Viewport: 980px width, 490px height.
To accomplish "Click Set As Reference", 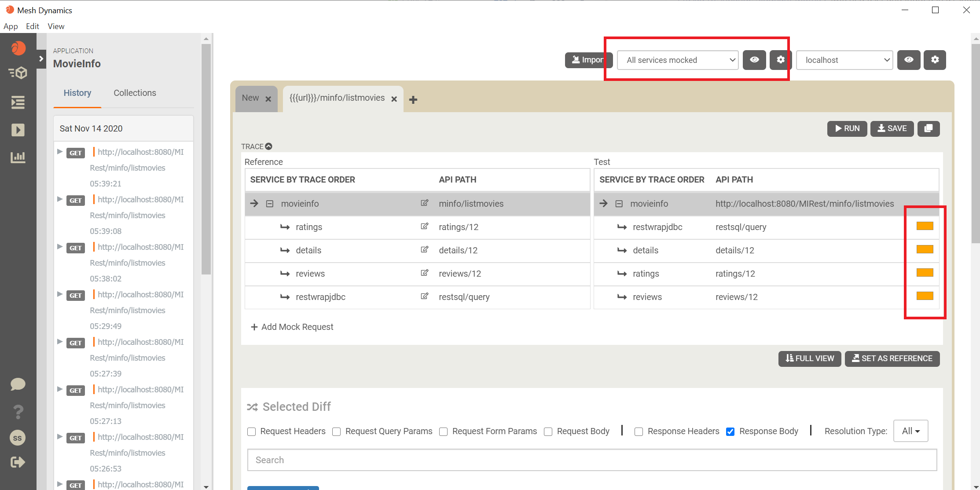I will [x=892, y=358].
